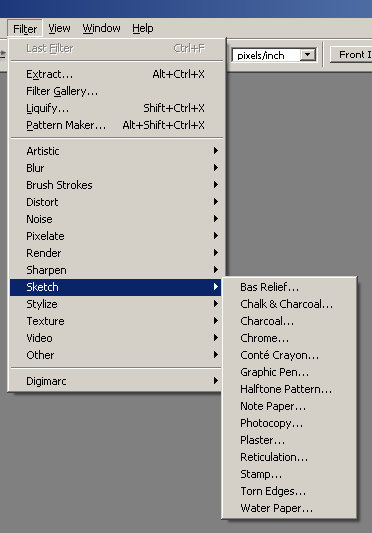
Task: Choose the Chrome… filter
Action: (x=289, y=338)
